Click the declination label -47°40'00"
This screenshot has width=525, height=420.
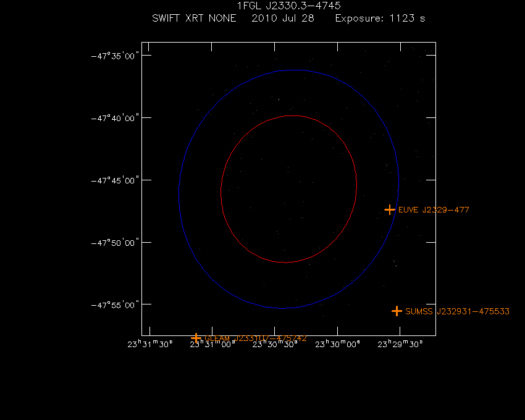pos(115,118)
